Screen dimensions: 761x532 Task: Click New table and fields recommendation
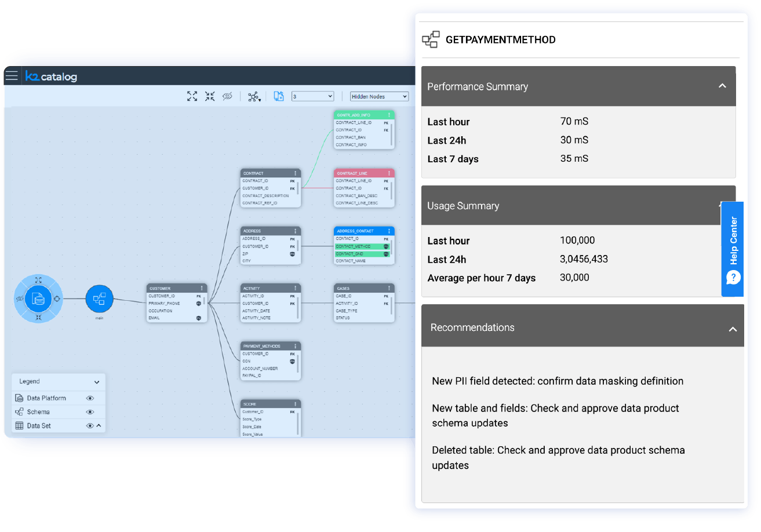coord(555,416)
